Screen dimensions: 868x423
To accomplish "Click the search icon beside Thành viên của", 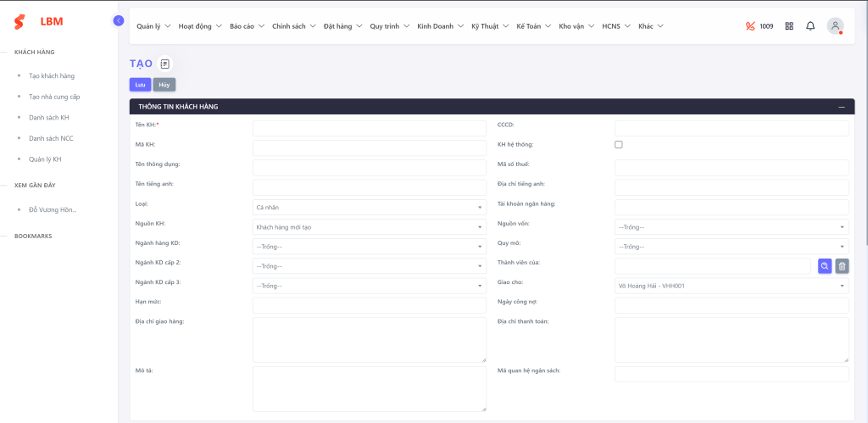I will coord(825,266).
